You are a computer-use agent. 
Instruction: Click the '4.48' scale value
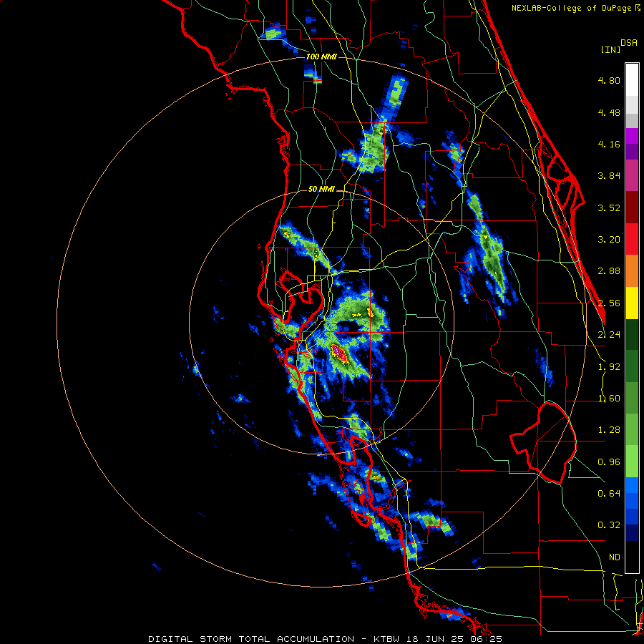(x=609, y=112)
